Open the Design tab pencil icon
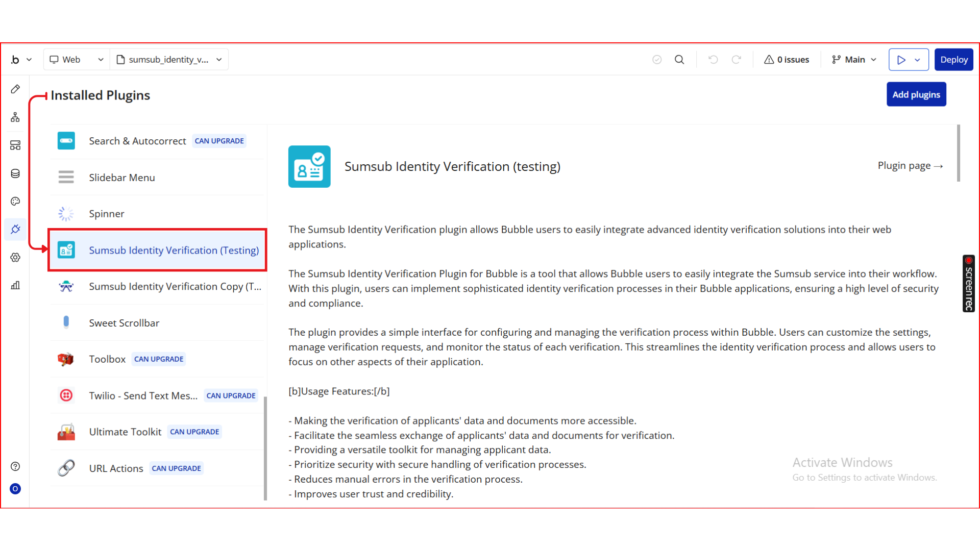The height and width of the screenshot is (551, 980). coord(15,89)
